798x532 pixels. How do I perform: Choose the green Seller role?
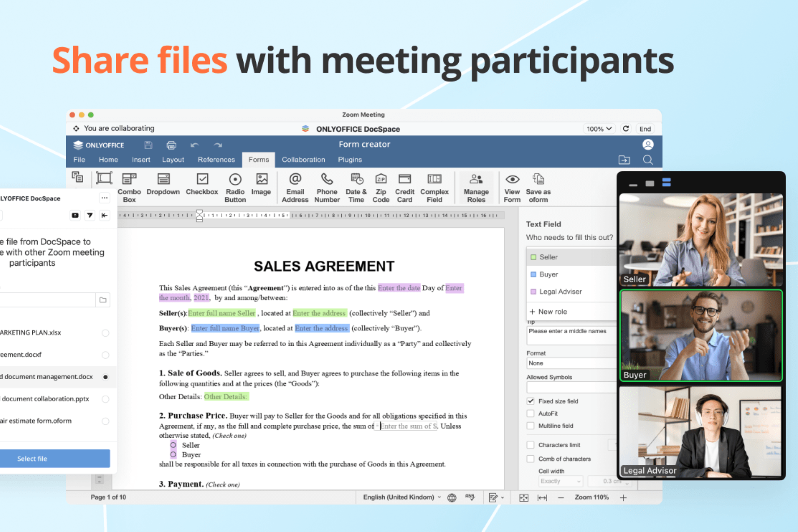coord(571,257)
